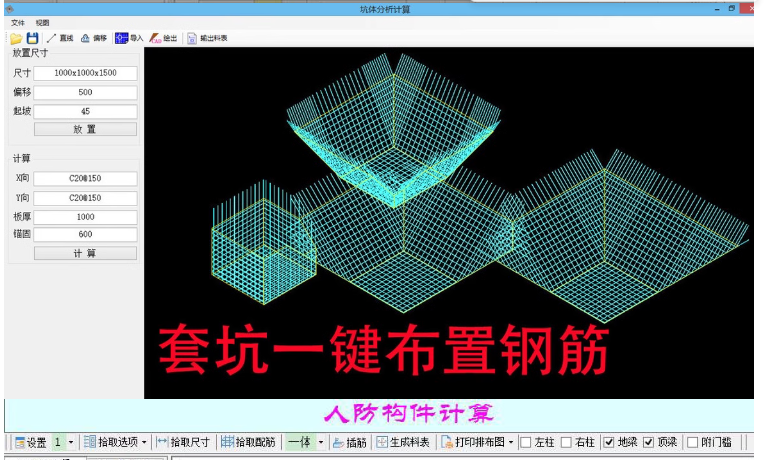Viewport: 765px width, 460px height.
Task: Click the 拾取配筋 toolbar icon
Action: (227, 442)
